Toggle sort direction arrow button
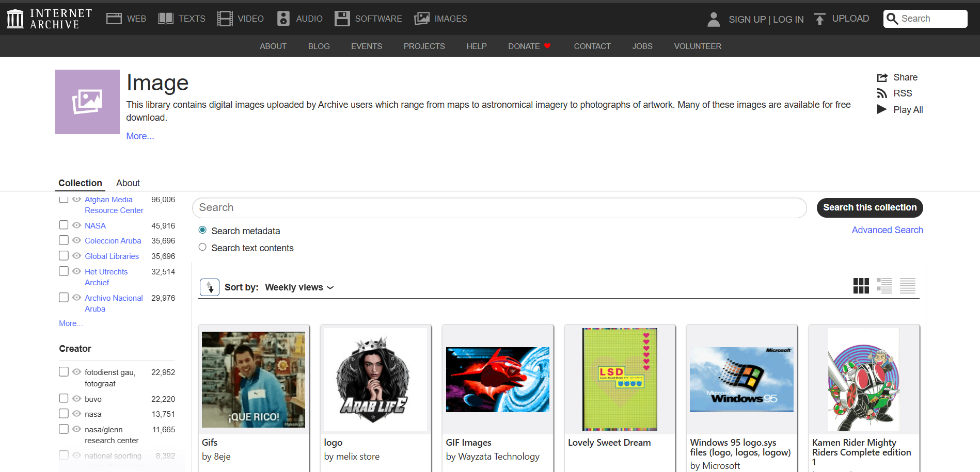980x472 pixels. tap(210, 287)
